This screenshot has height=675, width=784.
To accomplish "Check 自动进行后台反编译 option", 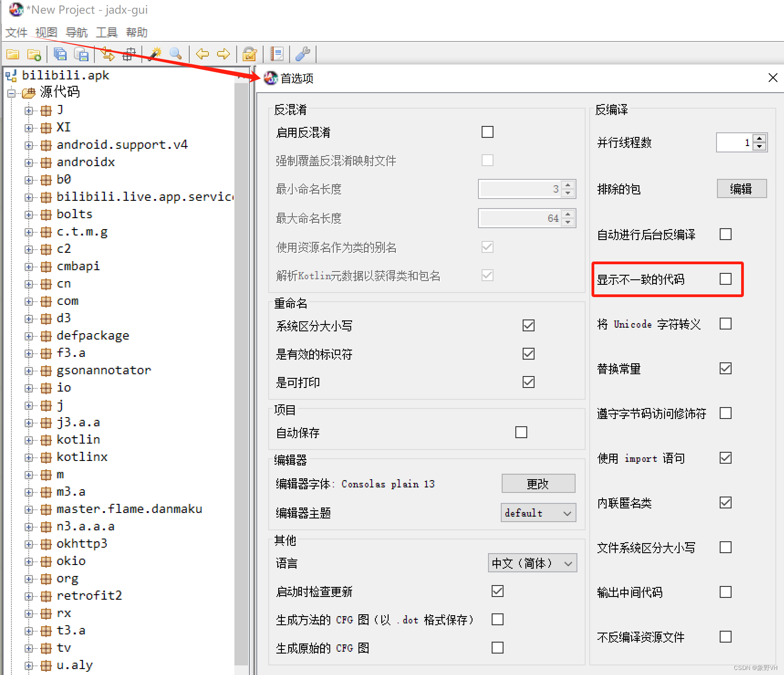I will pyautogui.click(x=726, y=234).
